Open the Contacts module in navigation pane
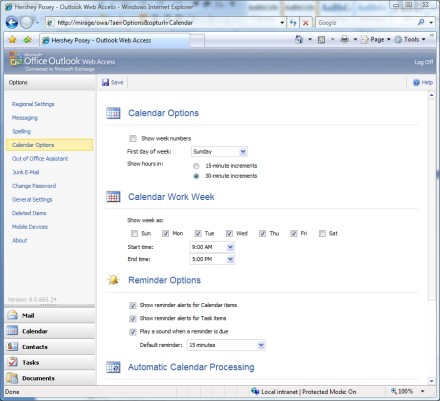The image size is (440, 401). (x=50, y=347)
